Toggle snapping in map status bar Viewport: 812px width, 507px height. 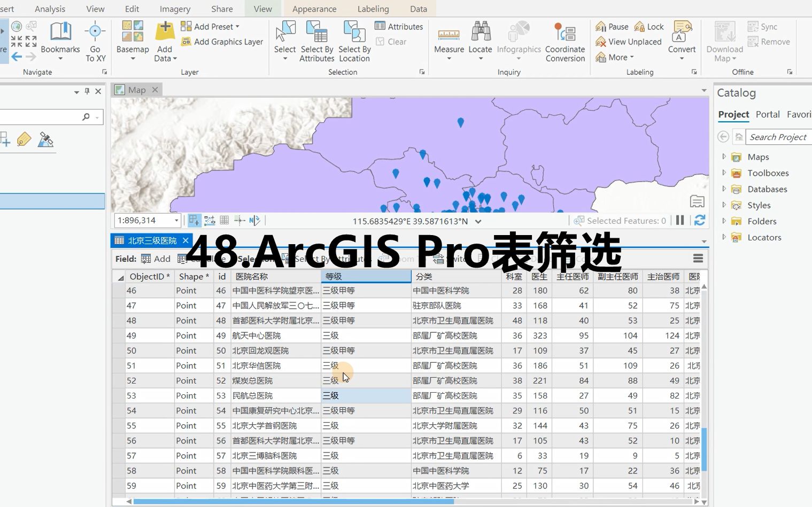[194, 220]
